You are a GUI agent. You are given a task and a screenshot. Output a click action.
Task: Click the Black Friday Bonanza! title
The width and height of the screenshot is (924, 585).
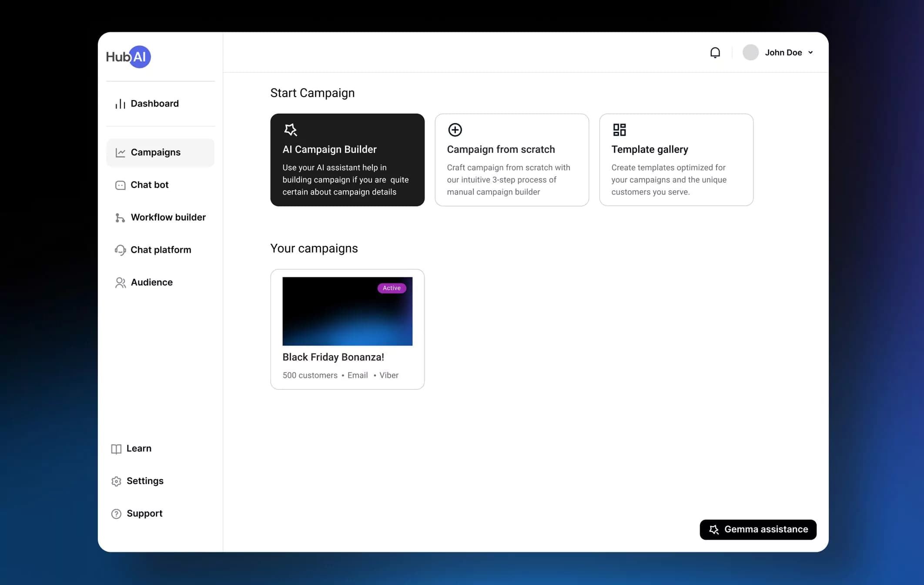coord(333,357)
